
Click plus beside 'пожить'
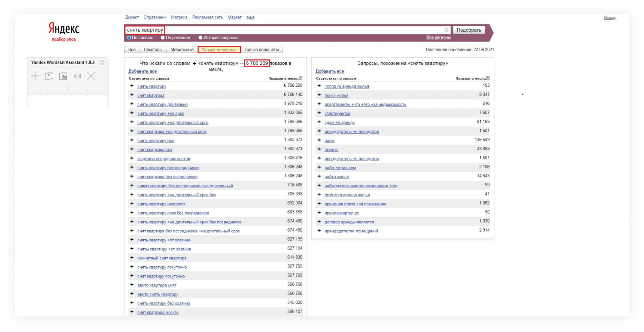[x=319, y=149]
